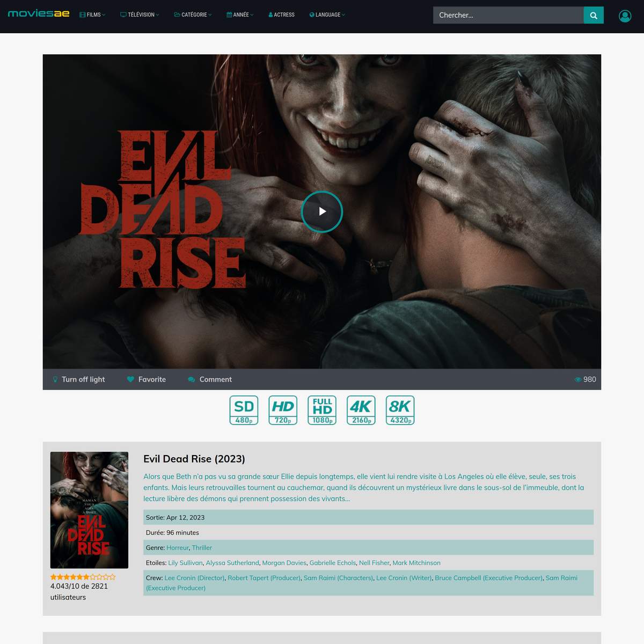Open the Thriller genre link

point(202,548)
